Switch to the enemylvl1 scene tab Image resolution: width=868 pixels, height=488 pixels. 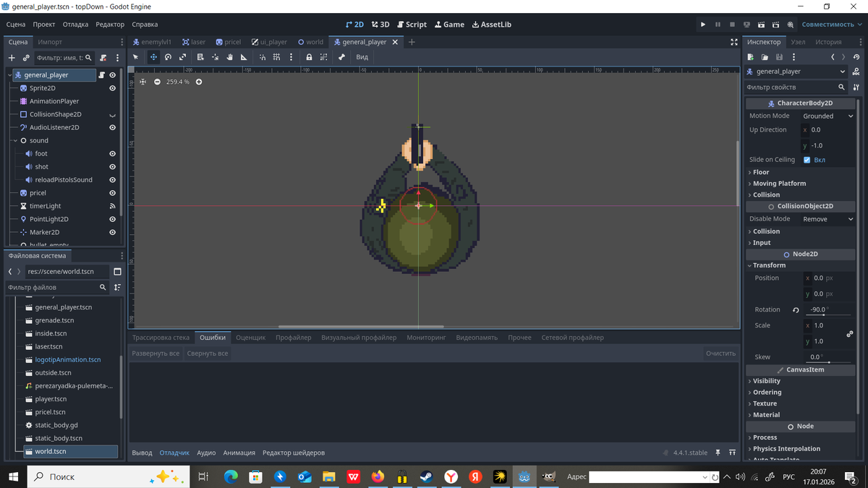[x=151, y=42]
